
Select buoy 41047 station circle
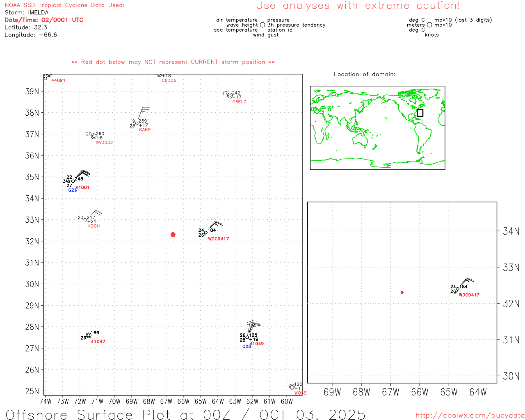tap(89, 335)
